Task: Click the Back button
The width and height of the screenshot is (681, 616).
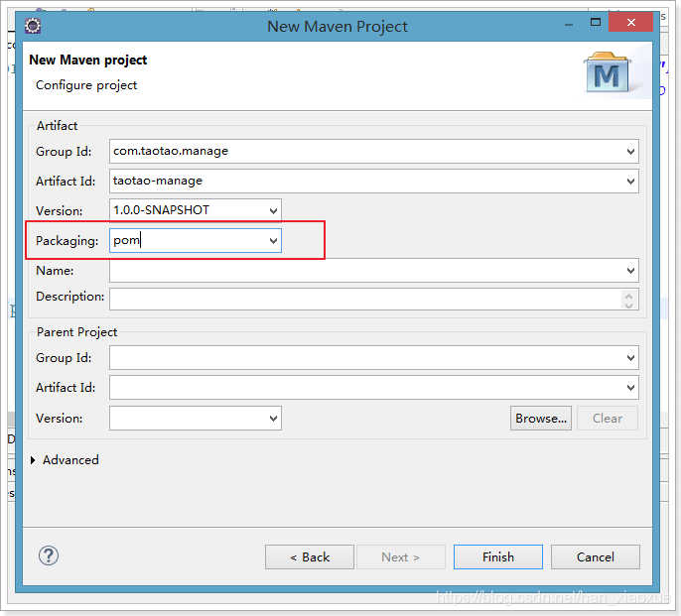Action: click(x=310, y=556)
